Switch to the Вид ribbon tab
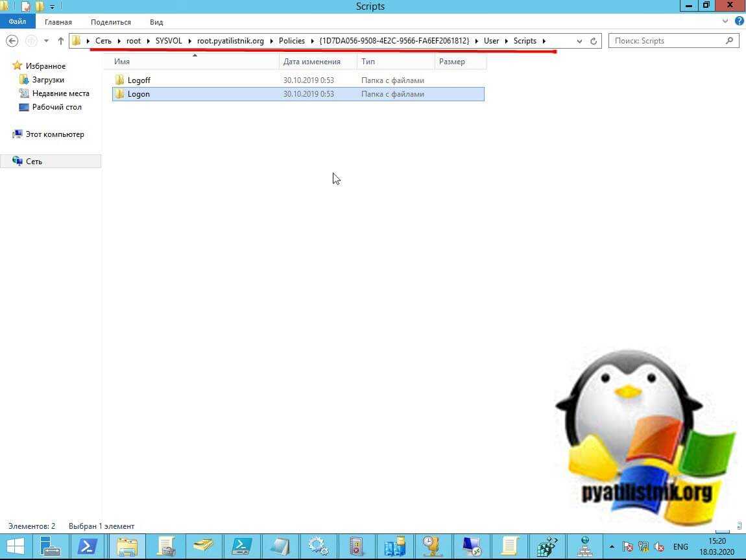The image size is (746, 560). pos(156,22)
